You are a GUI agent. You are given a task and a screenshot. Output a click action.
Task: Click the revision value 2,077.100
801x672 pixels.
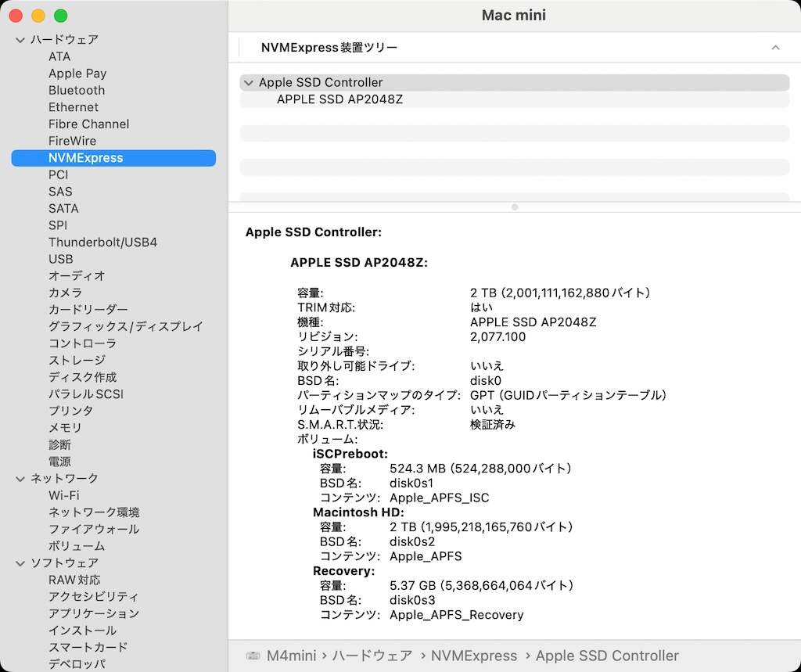497,336
